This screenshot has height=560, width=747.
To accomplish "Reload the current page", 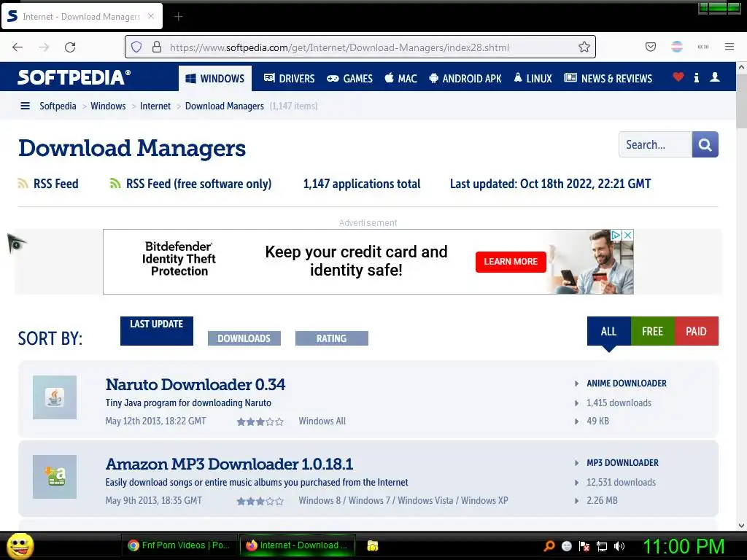I will tap(70, 47).
